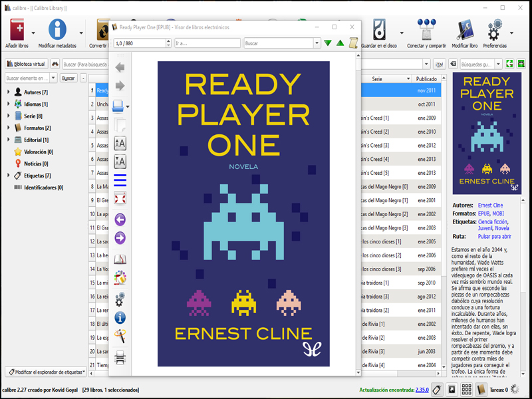The width and height of the screenshot is (532, 399).
Task: Click Modificar el explorador de etiquetas button
Action: tap(47, 372)
